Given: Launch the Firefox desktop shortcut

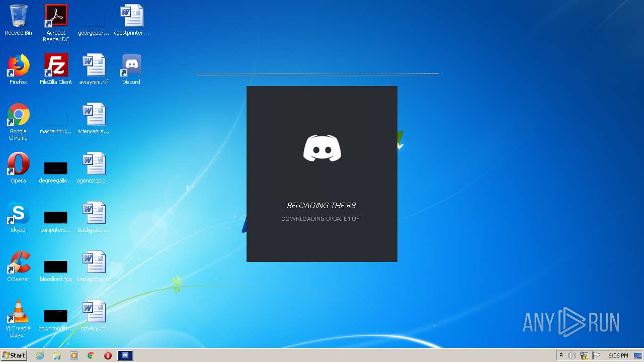Looking at the screenshot, I should [x=18, y=69].
